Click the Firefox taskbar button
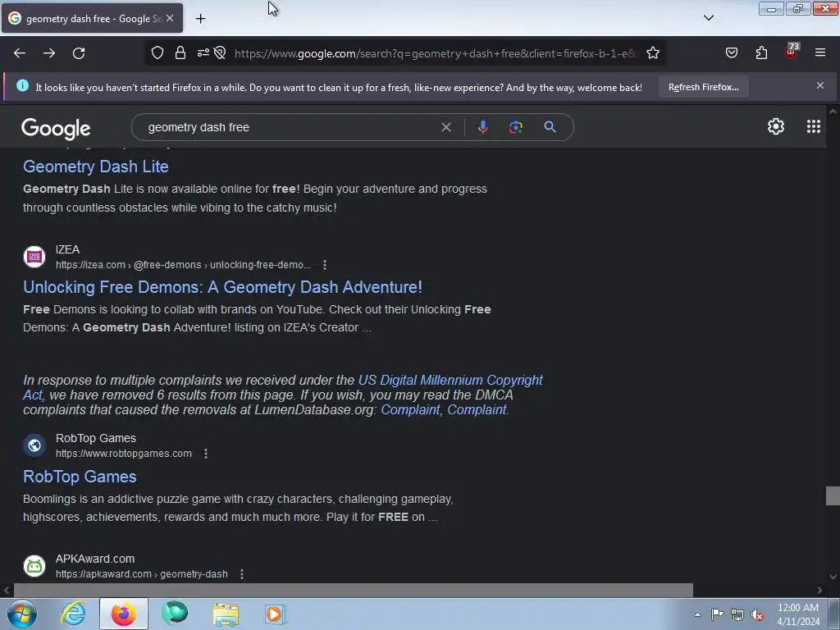Viewport: 840px width, 630px height. coord(124,614)
